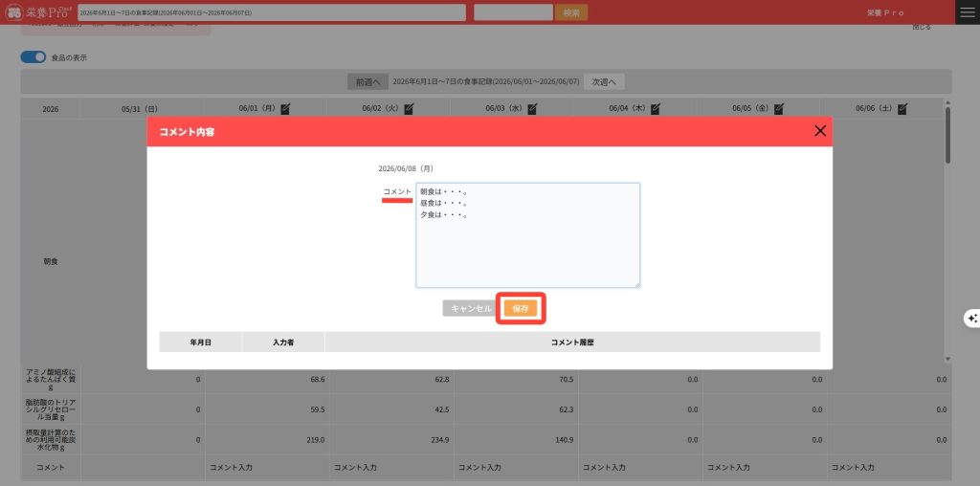The height and width of the screenshot is (486, 980).
Task: Click the meal record search field in header
Action: click(272, 12)
